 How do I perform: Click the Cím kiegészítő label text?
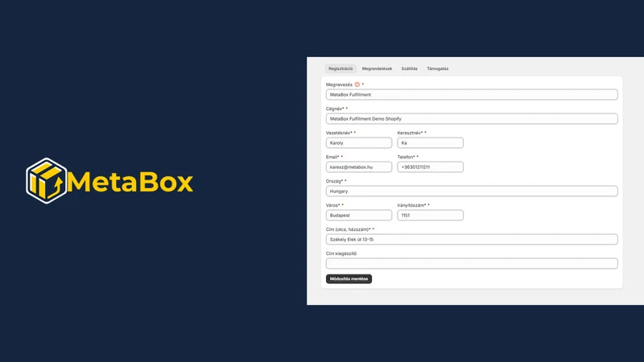(x=341, y=253)
